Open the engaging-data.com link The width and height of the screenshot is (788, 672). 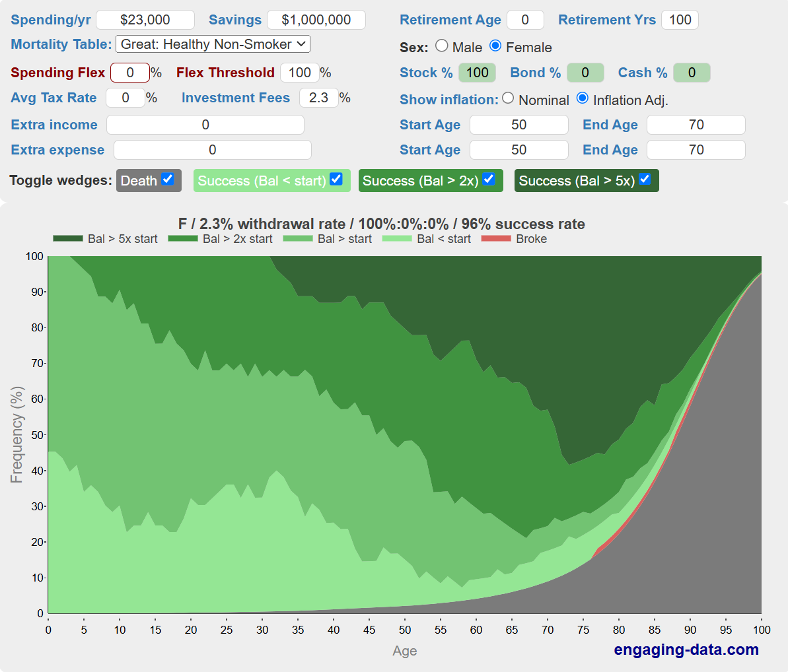coord(686,650)
